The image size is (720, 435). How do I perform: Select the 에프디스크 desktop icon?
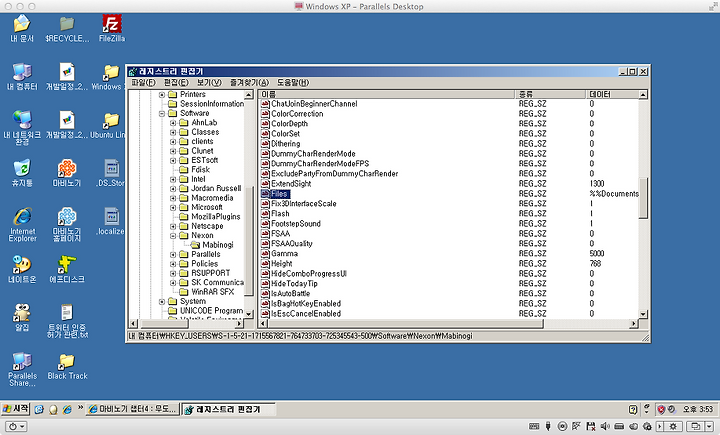pos(67,269)
